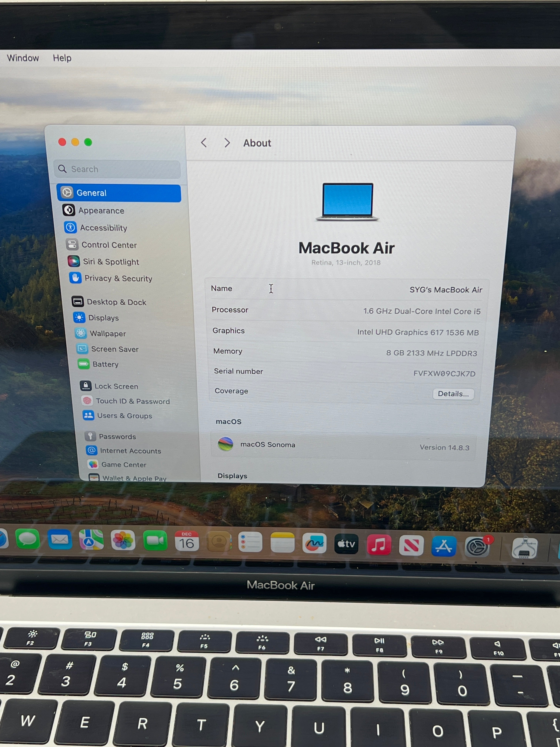Open Passwords settings
This screenshot has width=560, height=747.
click(110, 436)
